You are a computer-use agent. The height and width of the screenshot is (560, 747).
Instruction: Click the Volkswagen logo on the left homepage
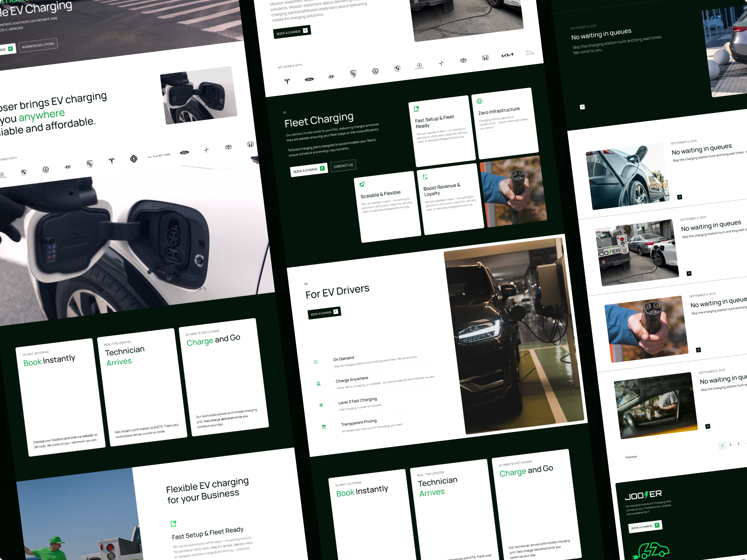coord(46,169)
